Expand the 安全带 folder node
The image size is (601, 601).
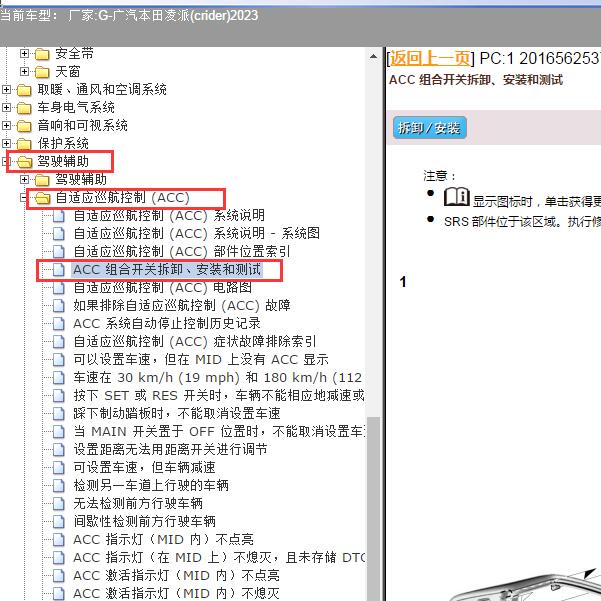(x=24, y=53)
